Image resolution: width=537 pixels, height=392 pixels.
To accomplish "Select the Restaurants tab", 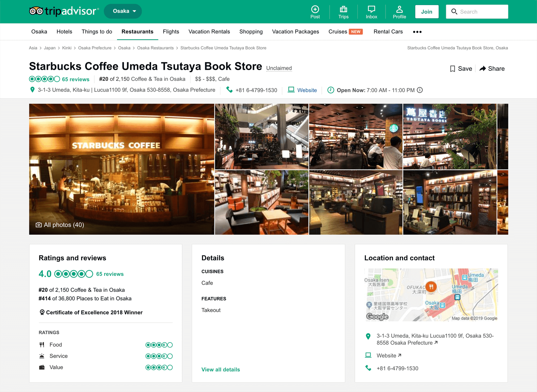I will tap(137, 31).
